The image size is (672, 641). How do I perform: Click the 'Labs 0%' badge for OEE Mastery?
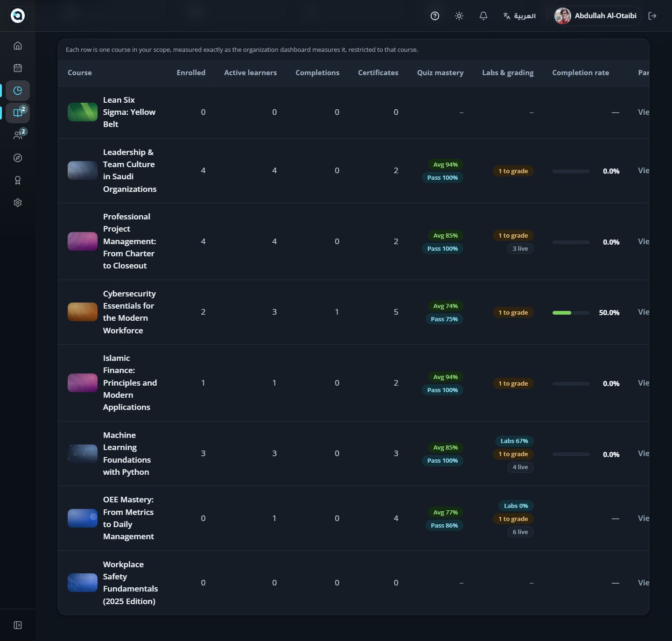pos(516,506)
